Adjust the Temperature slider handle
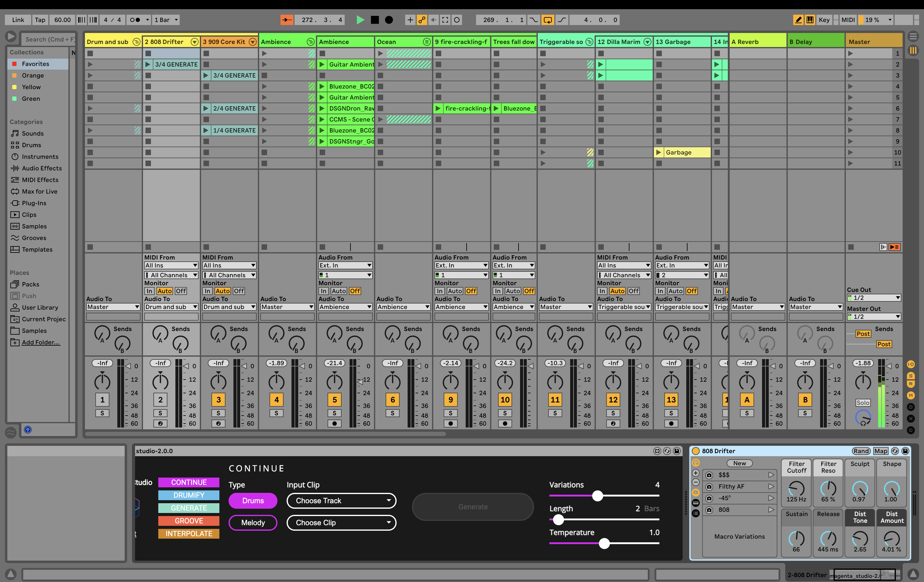The image size is (924, 582). (x=604, y=543)
